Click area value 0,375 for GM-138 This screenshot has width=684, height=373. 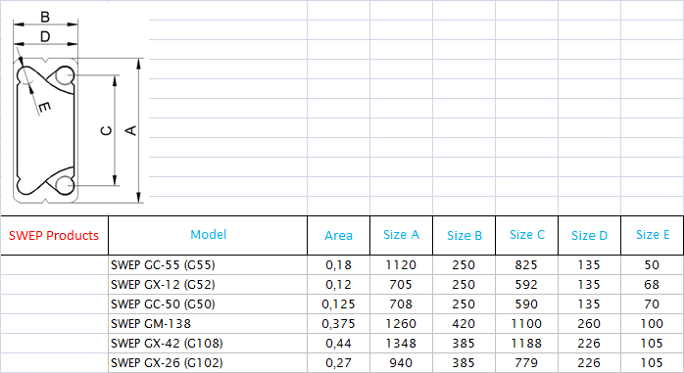pos(339,324)
